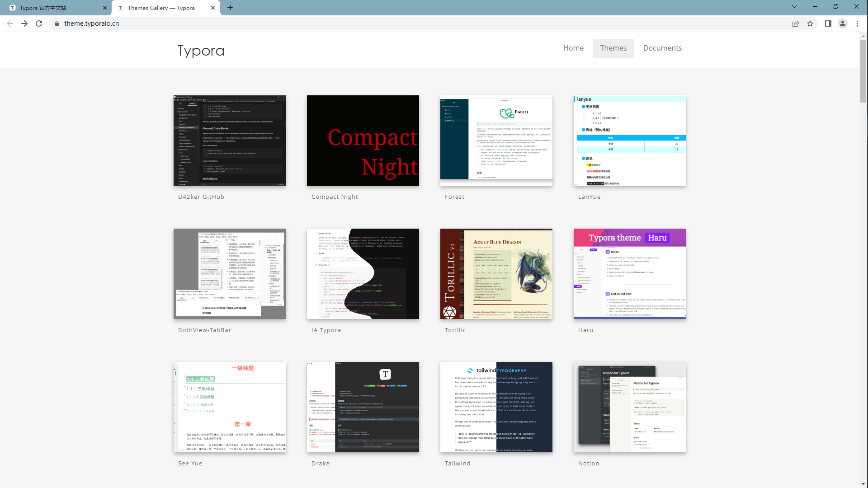Go to Home nav link
The height and width of the screenshot is (488, 868).
click(x=573, y=48)
